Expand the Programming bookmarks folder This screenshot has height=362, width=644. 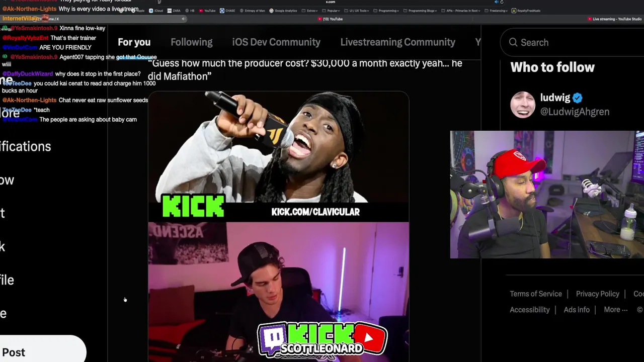point(386,11)
